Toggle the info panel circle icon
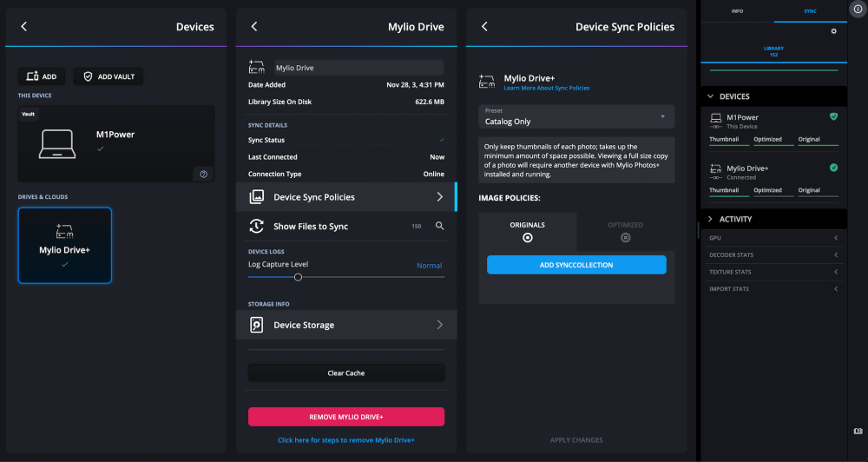 [858, 9]
